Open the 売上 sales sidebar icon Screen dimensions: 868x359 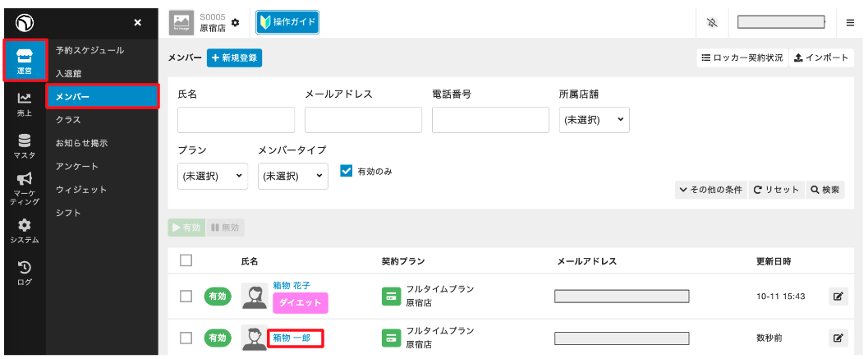(24, 104)
